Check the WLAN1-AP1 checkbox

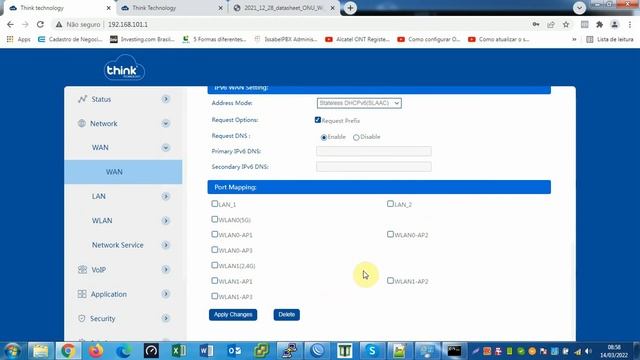[x=215, y=280]
